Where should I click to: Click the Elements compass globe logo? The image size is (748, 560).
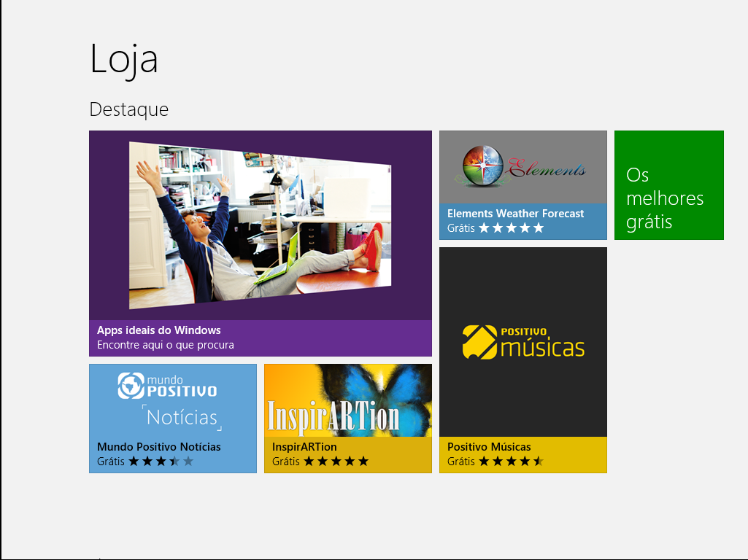click(x=483, y=166)
